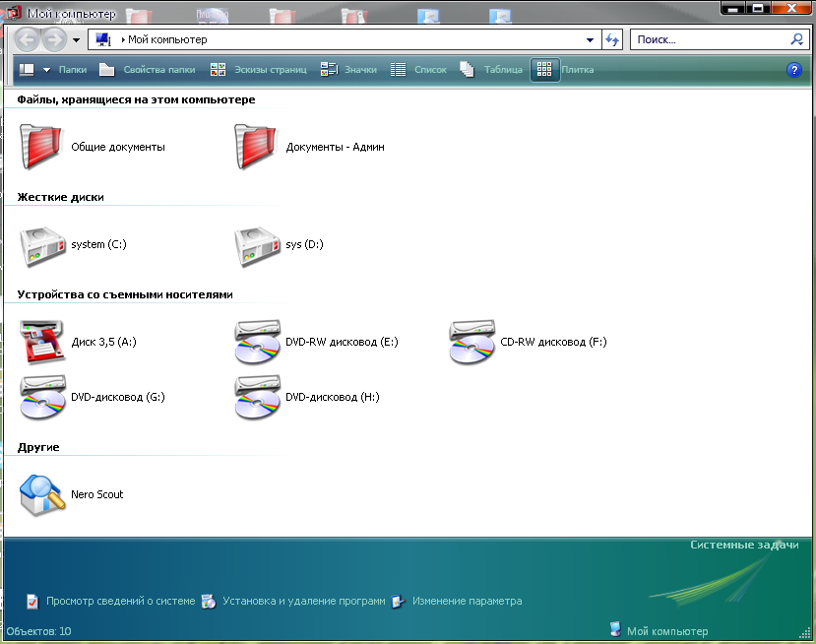The width and height of the screenshot is (816, 644).
Task: Click the Общие документы label
Action: point(118,148)
